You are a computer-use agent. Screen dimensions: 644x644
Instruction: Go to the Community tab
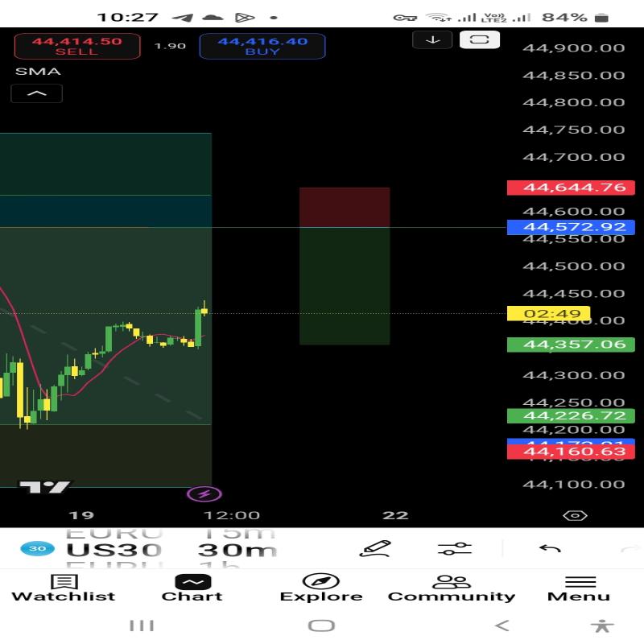click(451, 588)
